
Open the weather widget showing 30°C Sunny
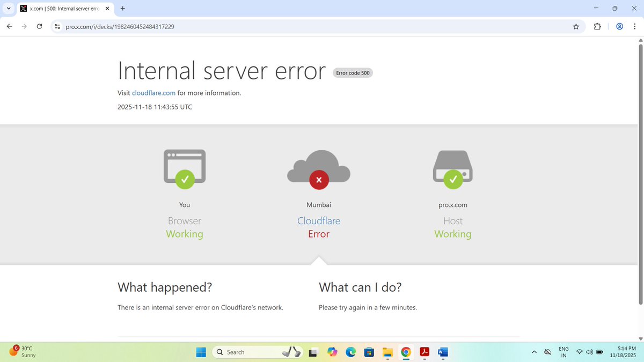pos(21,352)
